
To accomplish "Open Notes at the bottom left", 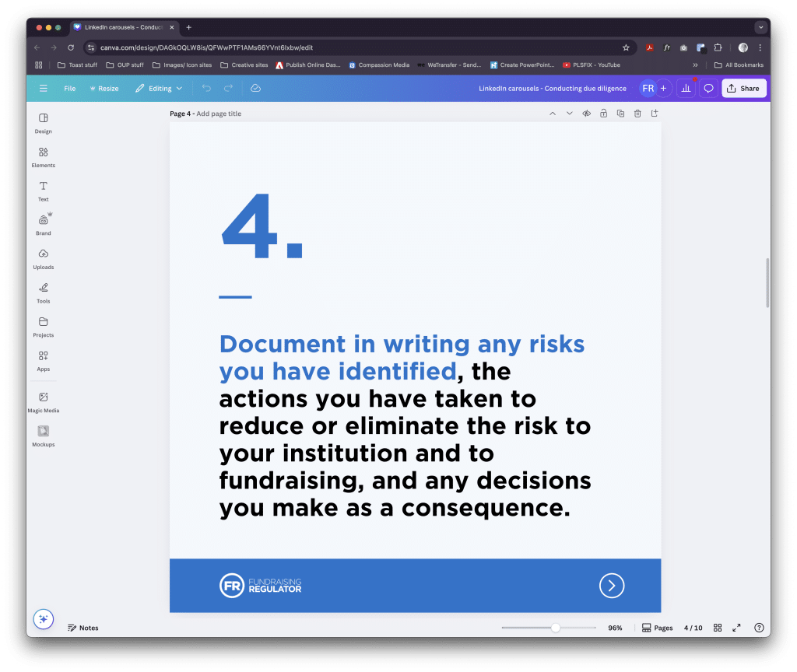I will (x=83, y=628).
